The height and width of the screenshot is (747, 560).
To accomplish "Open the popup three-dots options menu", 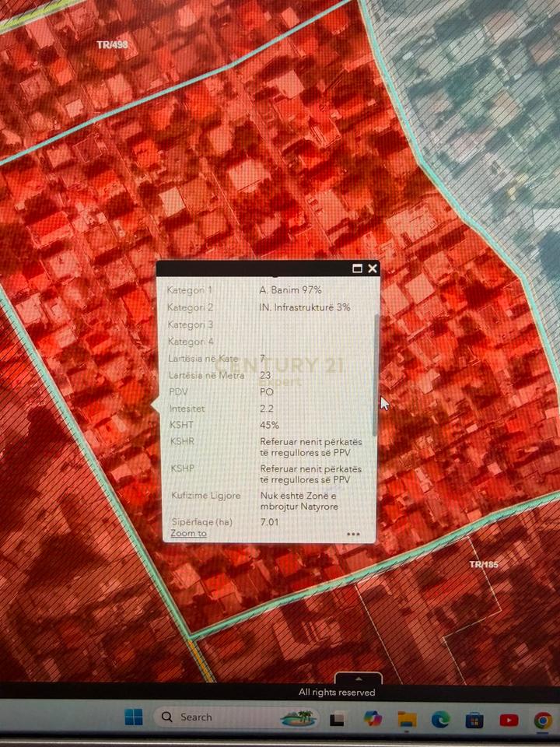I will [x=353, y=534].
